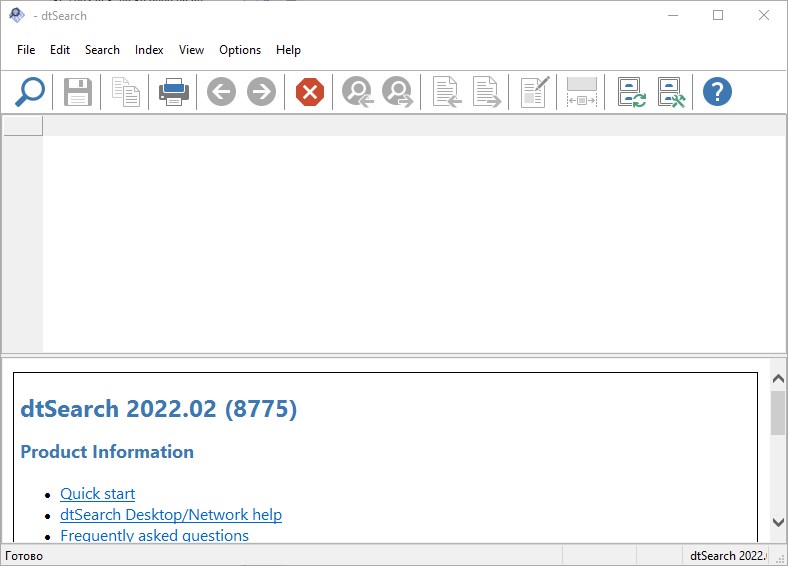Jump to previous search hit
Viewport: 788px width, 566px height.
click(x=357, y=92)
